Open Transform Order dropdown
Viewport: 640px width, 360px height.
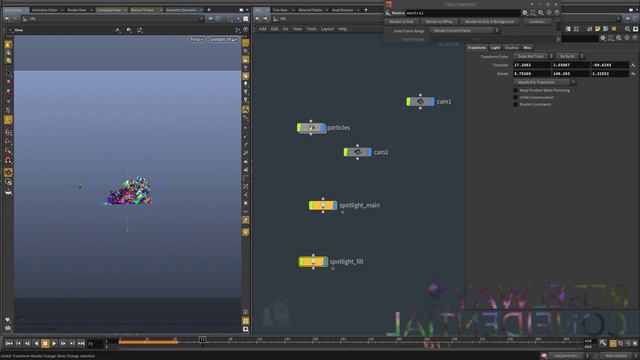click(x=533, y=56)
